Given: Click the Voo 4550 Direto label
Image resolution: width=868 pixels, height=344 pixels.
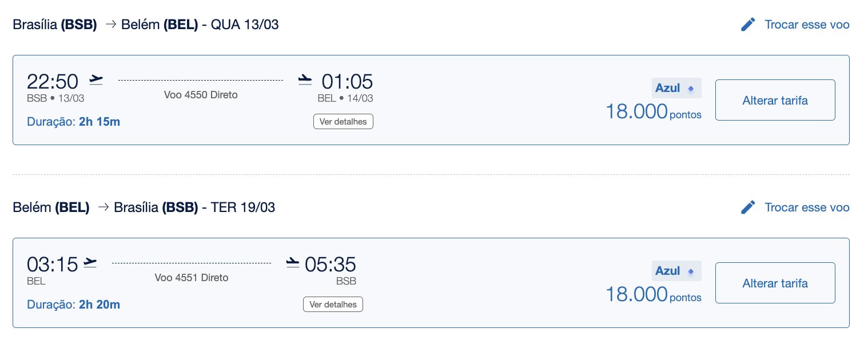Looking at the screenshot, I should 201,95.
